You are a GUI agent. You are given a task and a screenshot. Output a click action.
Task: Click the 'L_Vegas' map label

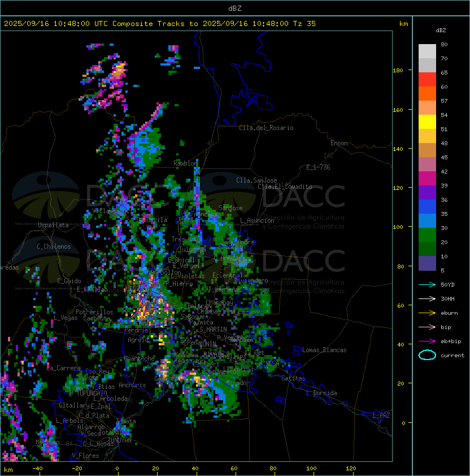tap(66, 318)
